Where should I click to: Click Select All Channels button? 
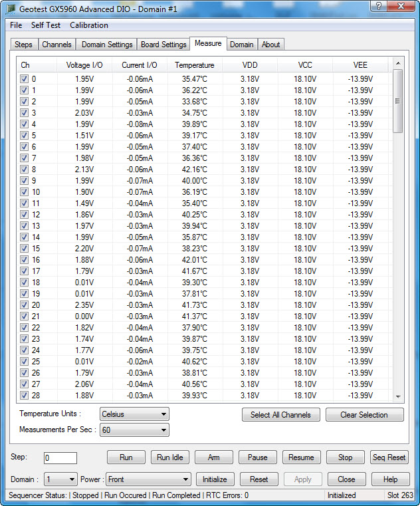pos(280,415)
